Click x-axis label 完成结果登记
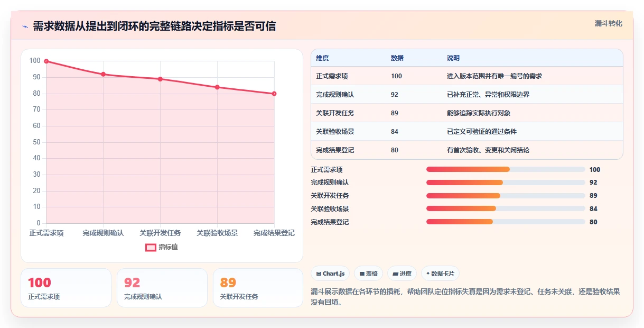Image resolution: width=644 pixels, height=328 pixels. coord(274,233)
